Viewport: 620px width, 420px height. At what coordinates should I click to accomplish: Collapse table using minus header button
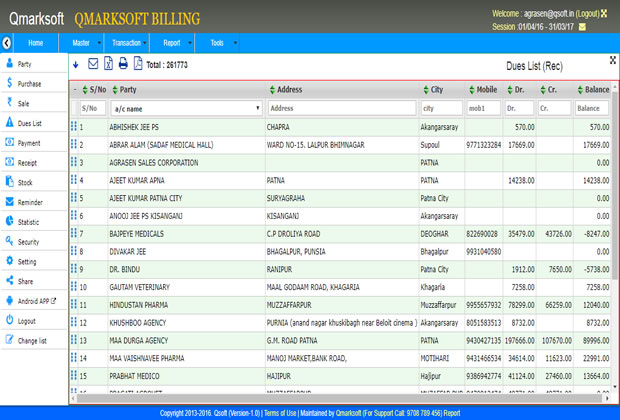[75, 90]
